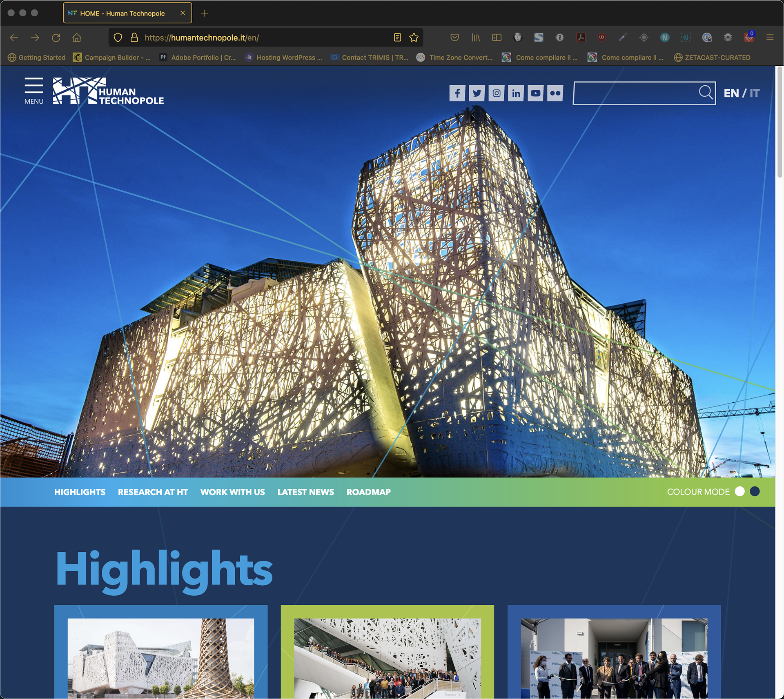Screen dimensions: 784x699
Task: Click the browser forward arrow
Action: (35, 38)
